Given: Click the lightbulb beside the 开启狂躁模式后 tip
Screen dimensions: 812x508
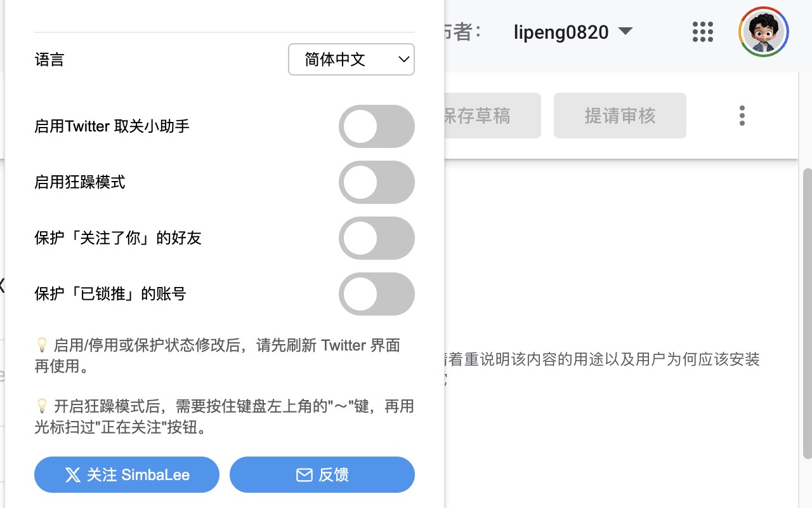Looking at the screenshot, I should click(x=42, y=406).
